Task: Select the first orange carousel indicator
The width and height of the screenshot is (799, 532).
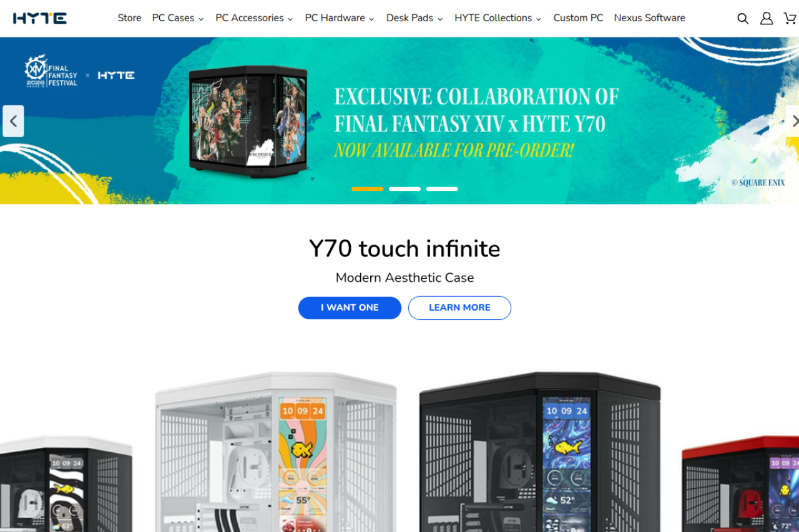Action: pyautogui.click(x=368, y=189)
